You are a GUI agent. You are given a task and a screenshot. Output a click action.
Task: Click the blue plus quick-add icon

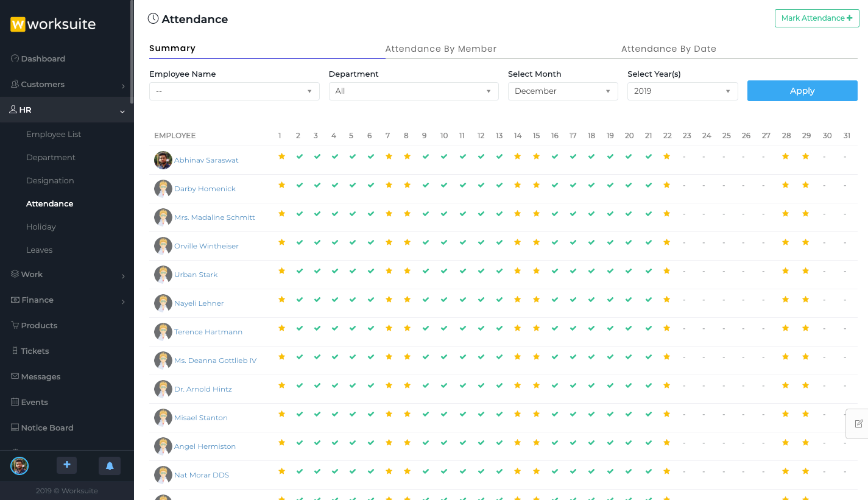pyautogui.click(x=67, y=465)
